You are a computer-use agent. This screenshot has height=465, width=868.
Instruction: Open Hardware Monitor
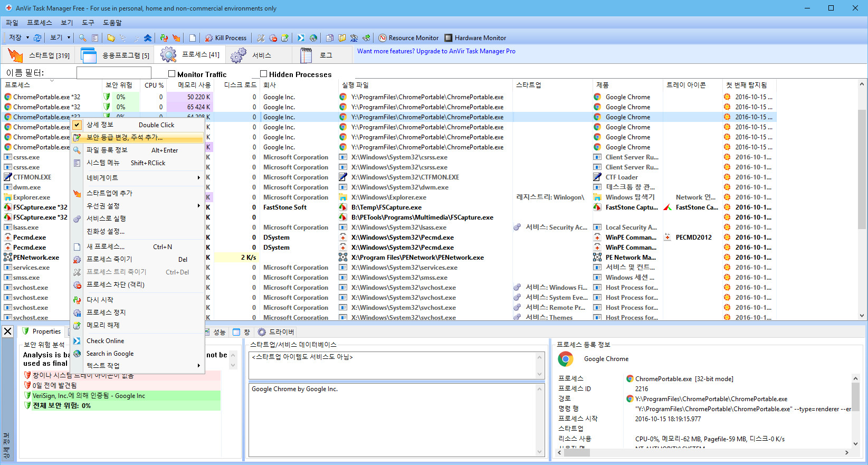tap(475, 38)
